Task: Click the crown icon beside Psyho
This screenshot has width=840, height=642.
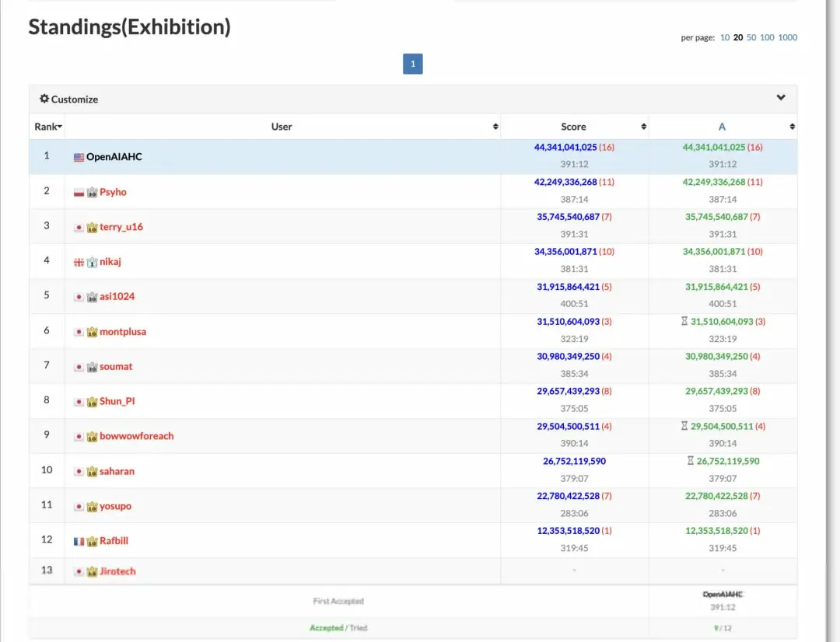Action: coord(92,192)
